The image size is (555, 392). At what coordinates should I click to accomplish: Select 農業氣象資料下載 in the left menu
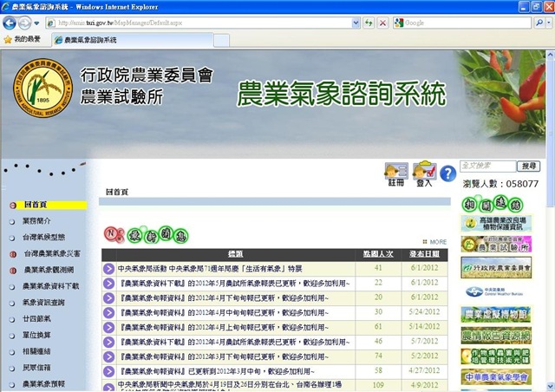[x=51, y=286]
